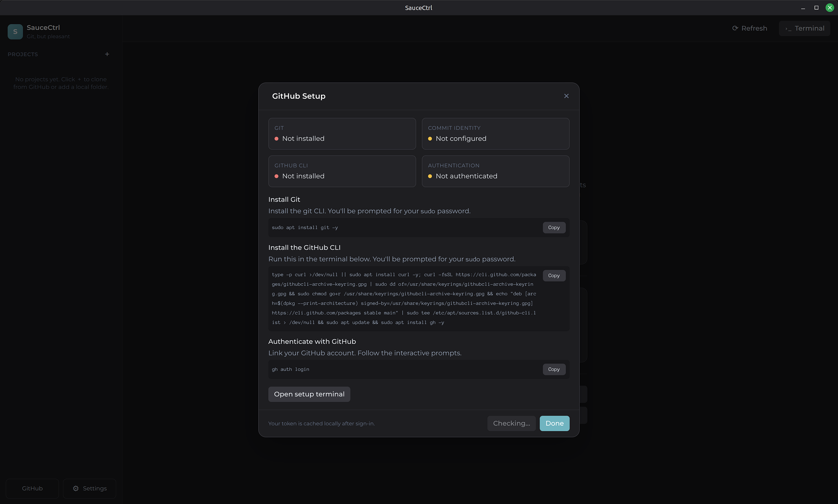Click the SauceCtrl window title
Viewport: 838px width, 504px height.
coord(418,8)
